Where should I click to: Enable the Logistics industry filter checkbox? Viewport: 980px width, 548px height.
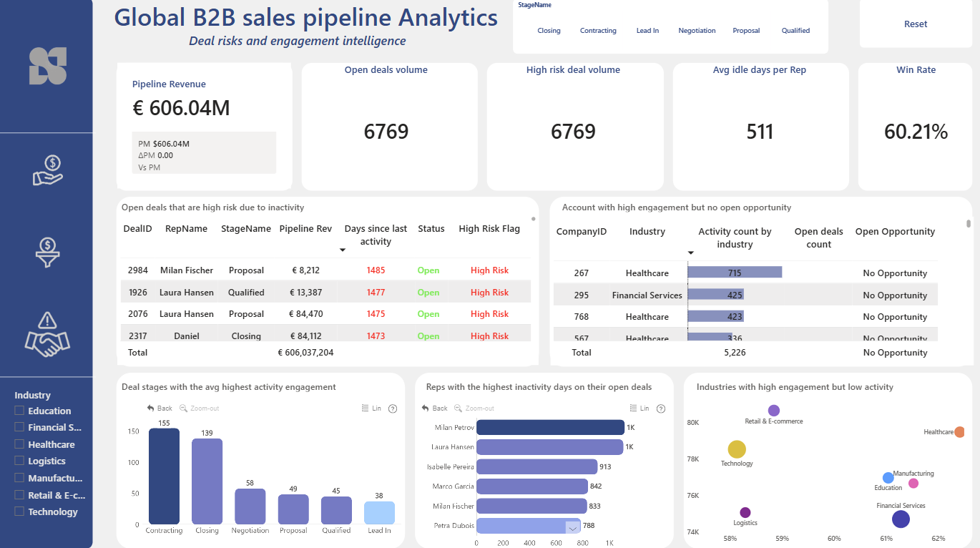click(x=19, y=461)
